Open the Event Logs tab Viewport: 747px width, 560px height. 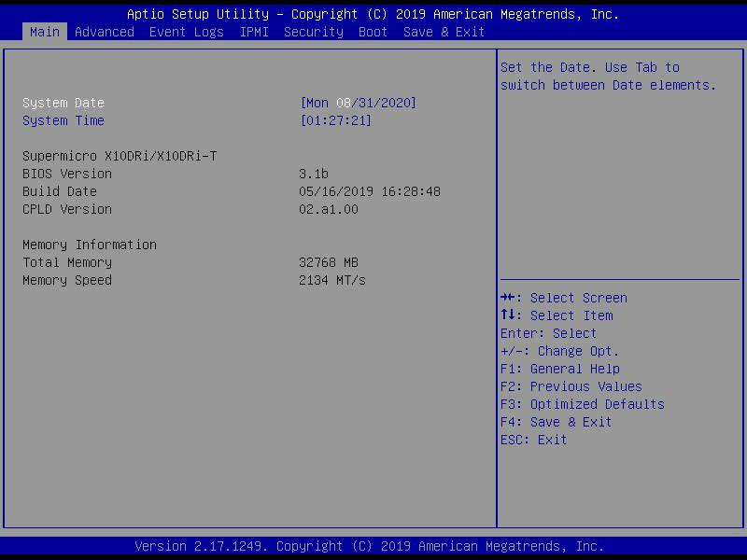click(186, 32)
